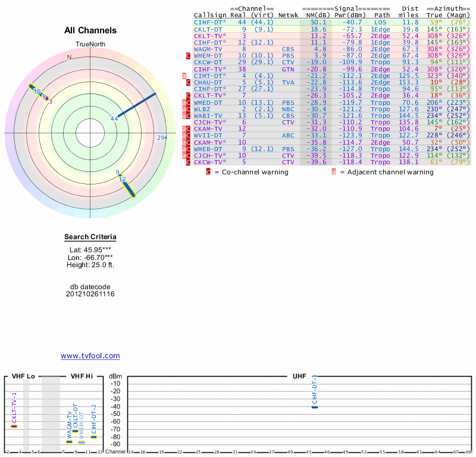Click the red N north marker on the radar plot
The width and height of the screenshot is (476, 457).
tap(69, 57)
